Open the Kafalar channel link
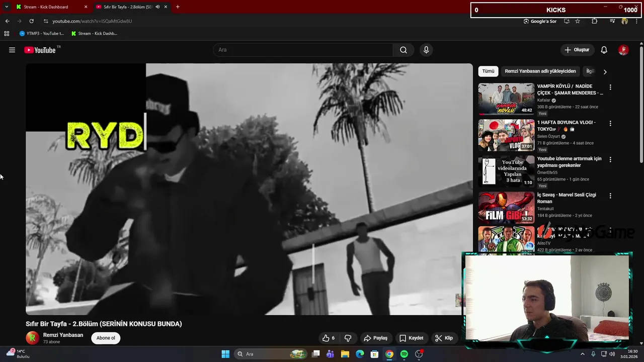 543,100
